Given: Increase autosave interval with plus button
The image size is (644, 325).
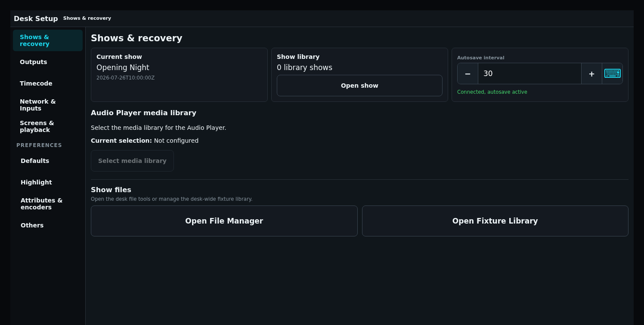Looking at the screenshot, I should 591,74.
